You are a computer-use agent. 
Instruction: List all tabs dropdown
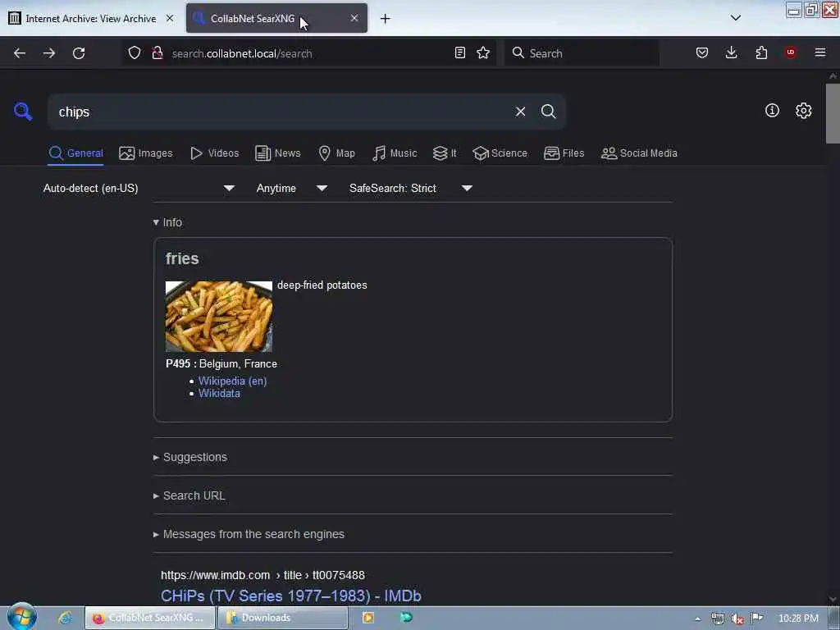pos(736,18)
